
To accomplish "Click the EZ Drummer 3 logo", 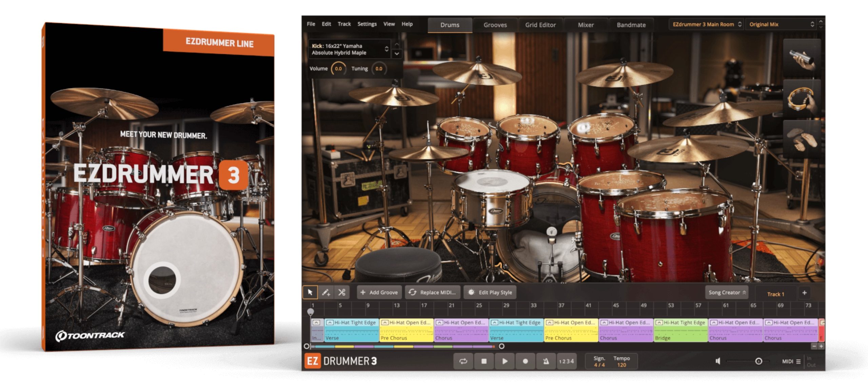I will (341, 361).
